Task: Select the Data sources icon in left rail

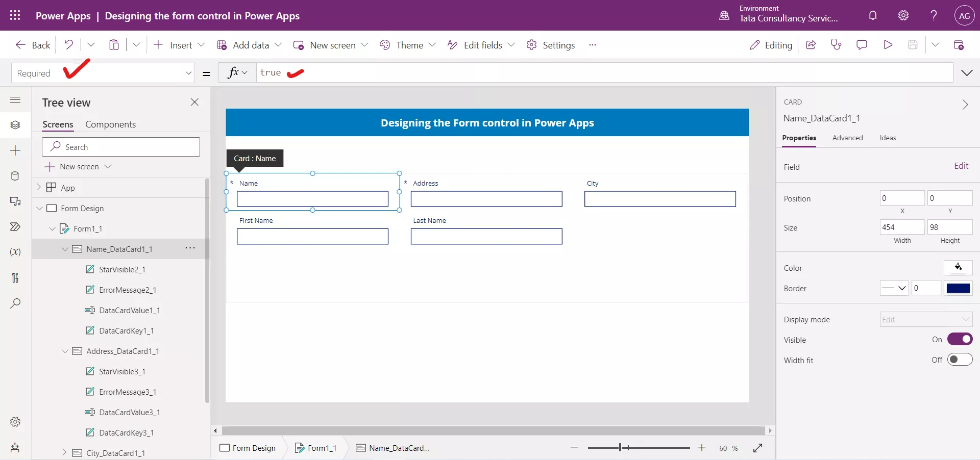Action: click(15, 176)
